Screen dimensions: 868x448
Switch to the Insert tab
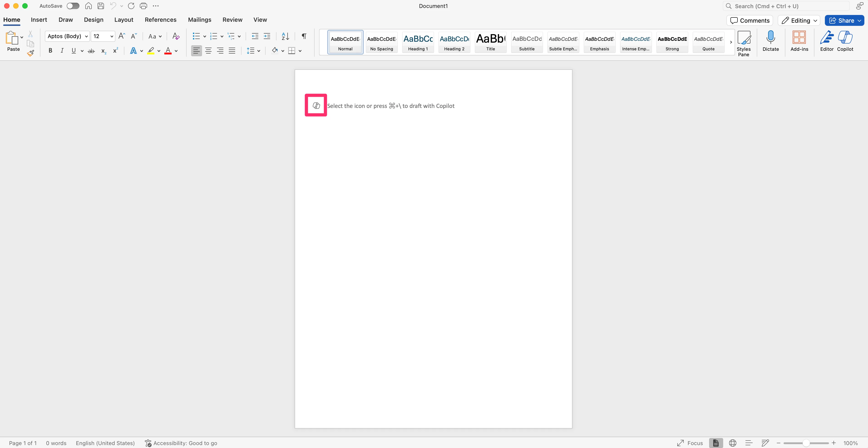click(x=39, y=19)
